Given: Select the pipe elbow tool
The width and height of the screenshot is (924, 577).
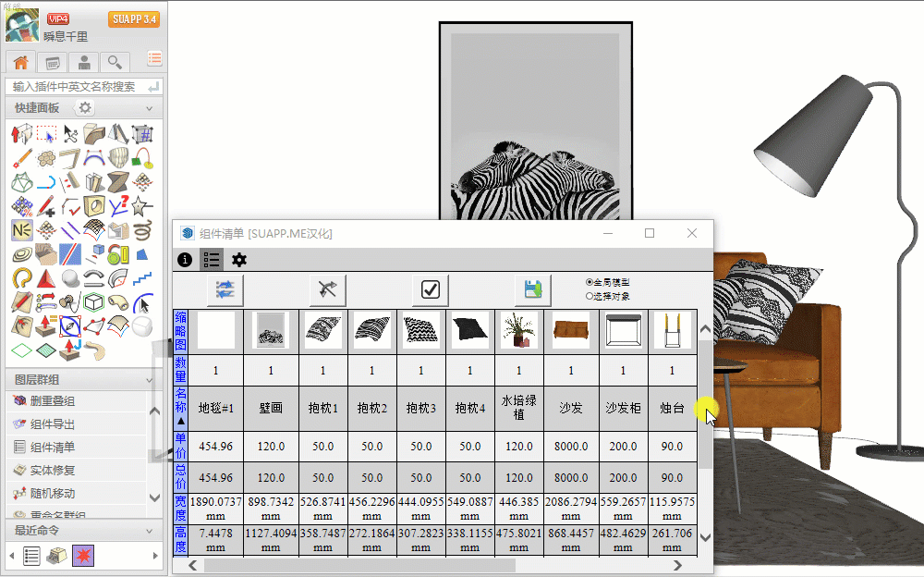Looking at the screenshot, I should [x=118, y=302].
